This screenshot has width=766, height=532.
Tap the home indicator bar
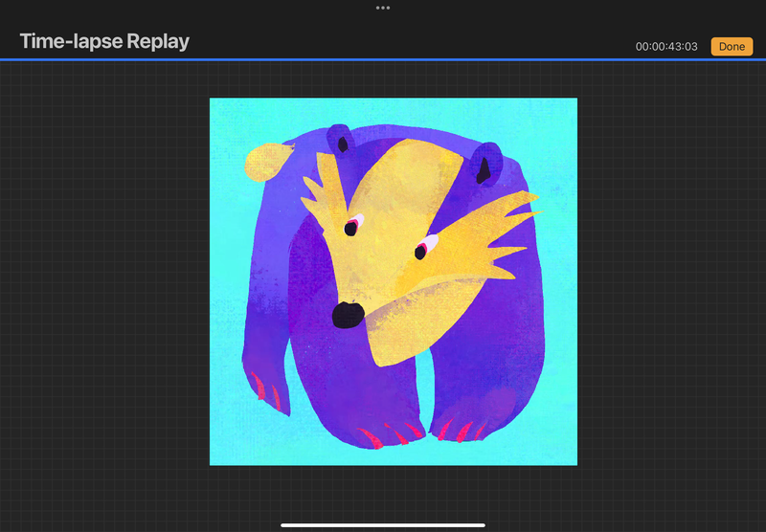(x=383, y=524)
